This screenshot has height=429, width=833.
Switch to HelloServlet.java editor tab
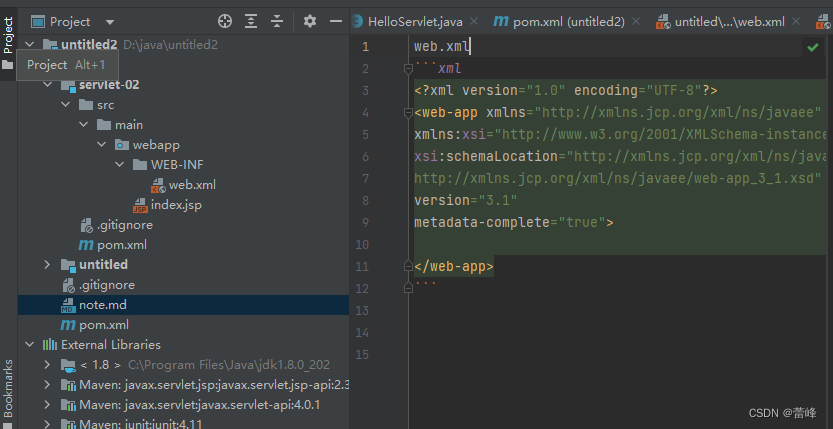coord(415,22)
